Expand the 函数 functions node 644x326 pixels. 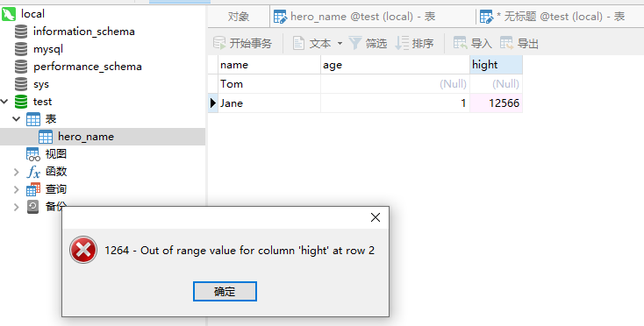point(17,172)
